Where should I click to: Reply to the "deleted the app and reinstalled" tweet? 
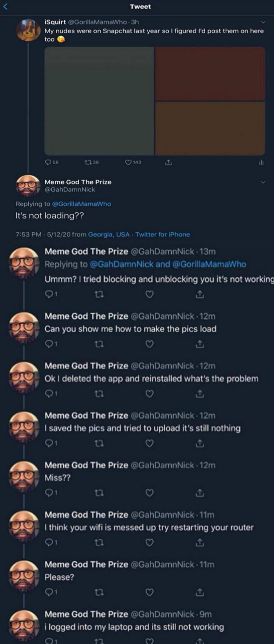click(49, 394)
